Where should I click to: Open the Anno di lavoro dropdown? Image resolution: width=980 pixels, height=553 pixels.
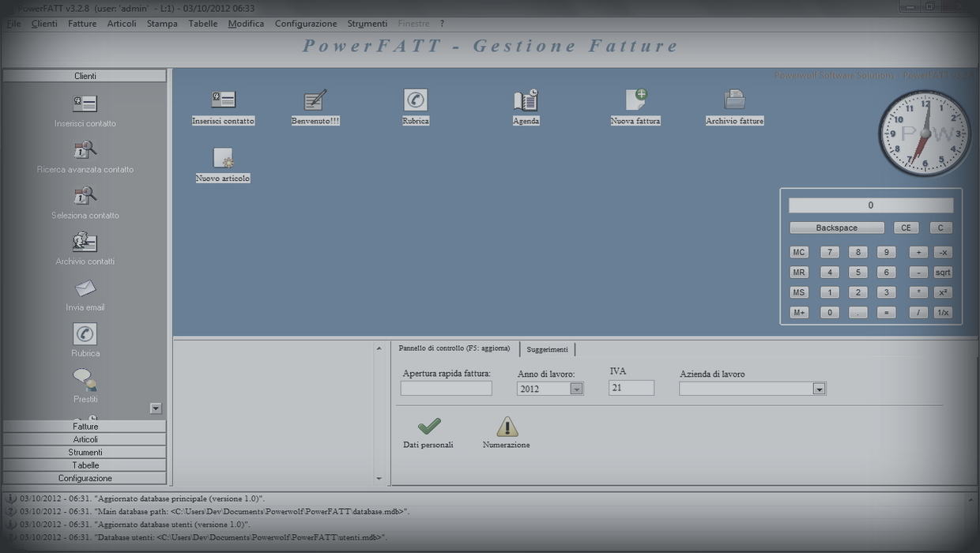(576, 389)
